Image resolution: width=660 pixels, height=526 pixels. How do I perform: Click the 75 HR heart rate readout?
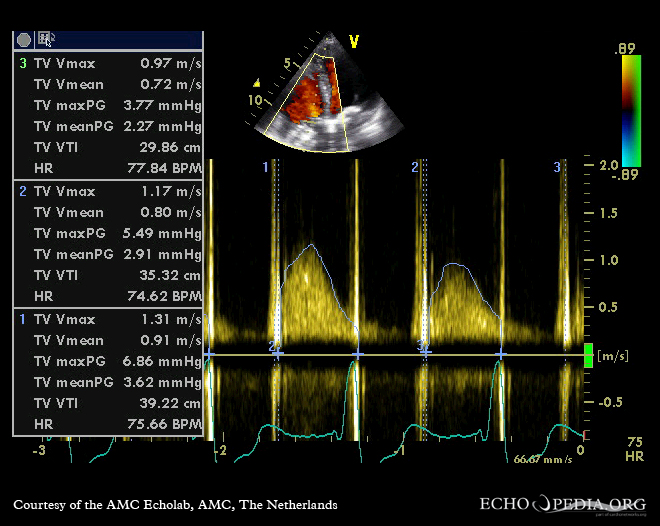(x=633, y=447)
